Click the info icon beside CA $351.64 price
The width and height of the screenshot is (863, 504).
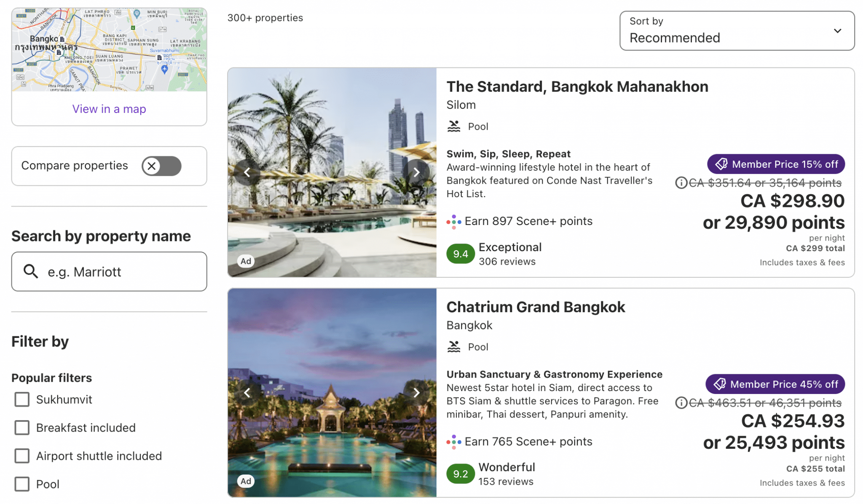coord(681,183)
